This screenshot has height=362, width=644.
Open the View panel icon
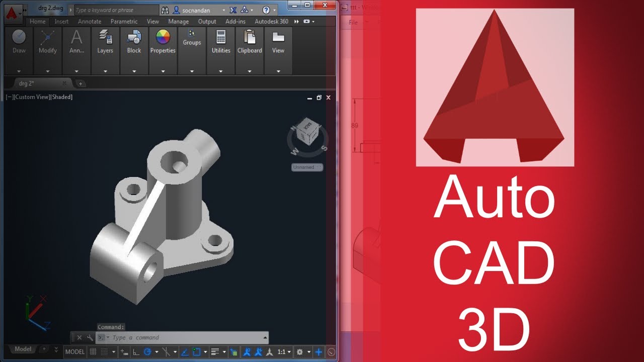point(278,37)
